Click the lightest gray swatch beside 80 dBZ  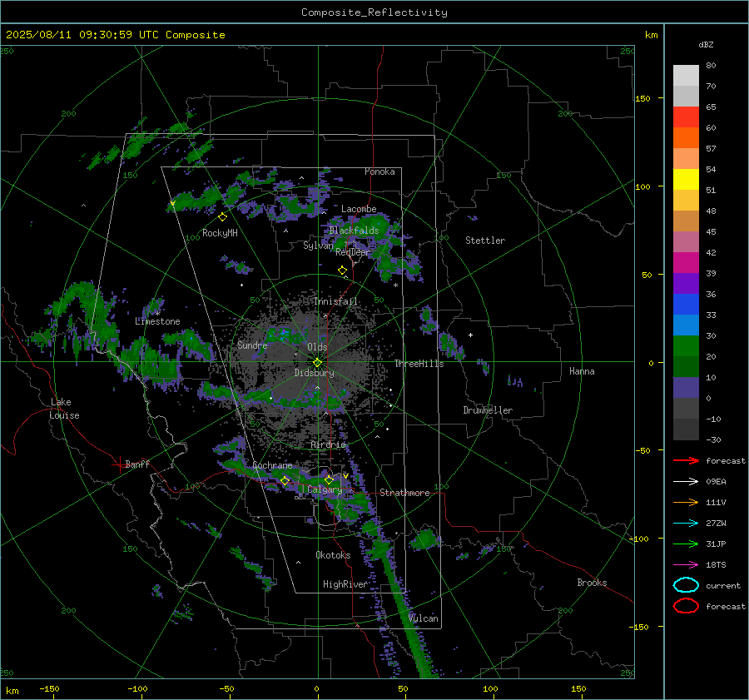click(x=686, y=76)
